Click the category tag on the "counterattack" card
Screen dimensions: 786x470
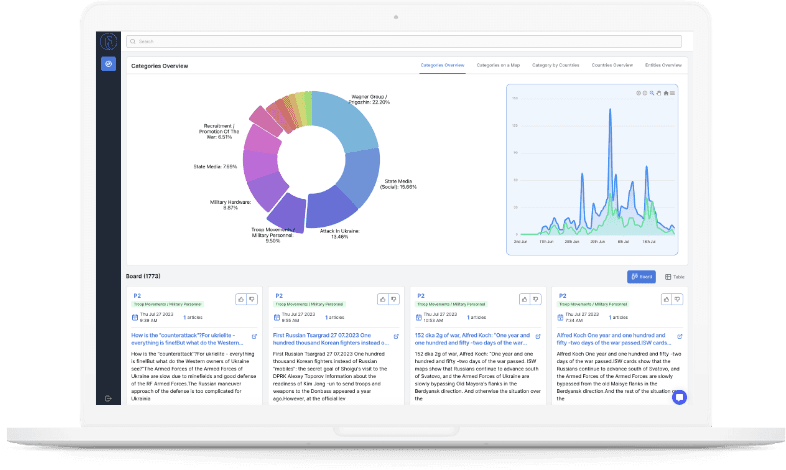(x=167, y=304)
